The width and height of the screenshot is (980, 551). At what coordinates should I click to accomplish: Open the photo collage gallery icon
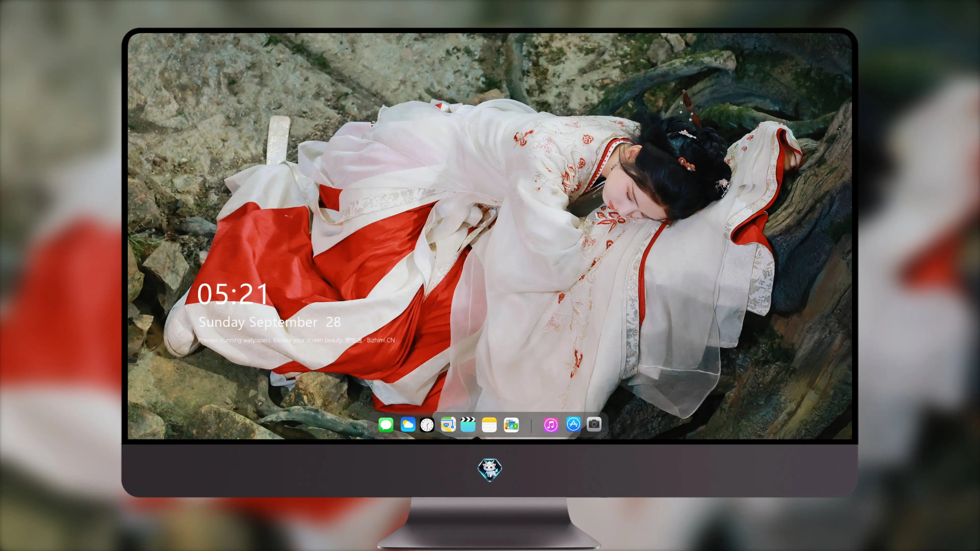pyautogui.click(x=511, y=425)
